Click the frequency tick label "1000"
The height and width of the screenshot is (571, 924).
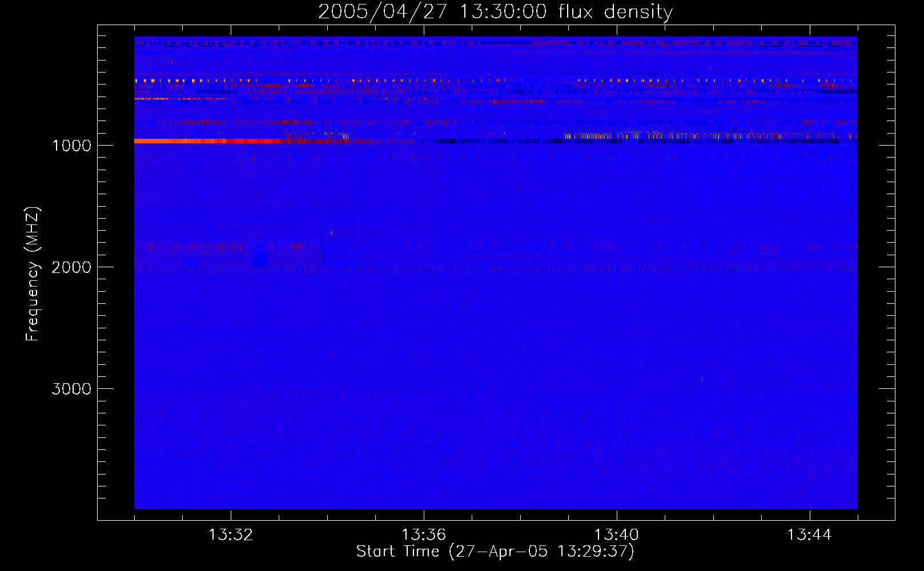click(71, 146)
